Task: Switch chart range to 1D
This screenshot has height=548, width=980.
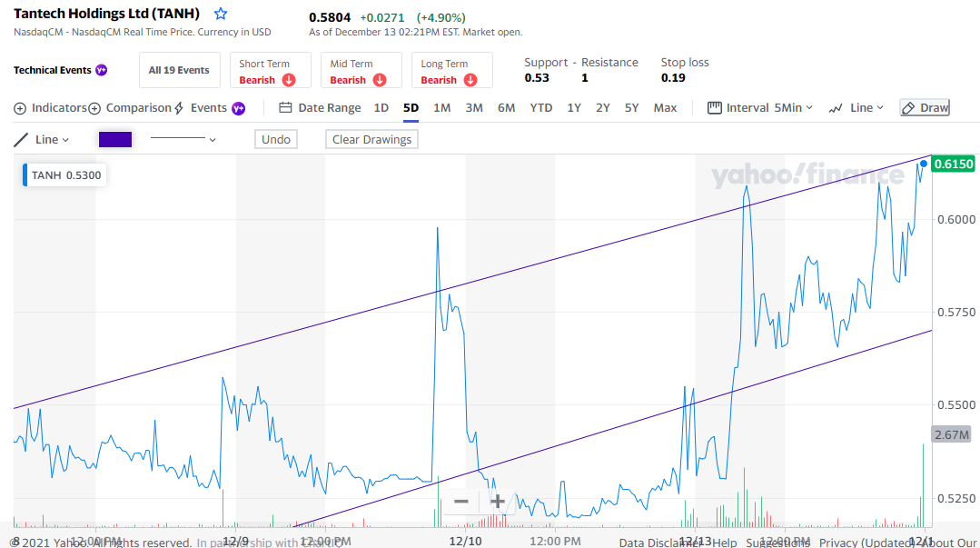Action: click(x=381, y=107)
